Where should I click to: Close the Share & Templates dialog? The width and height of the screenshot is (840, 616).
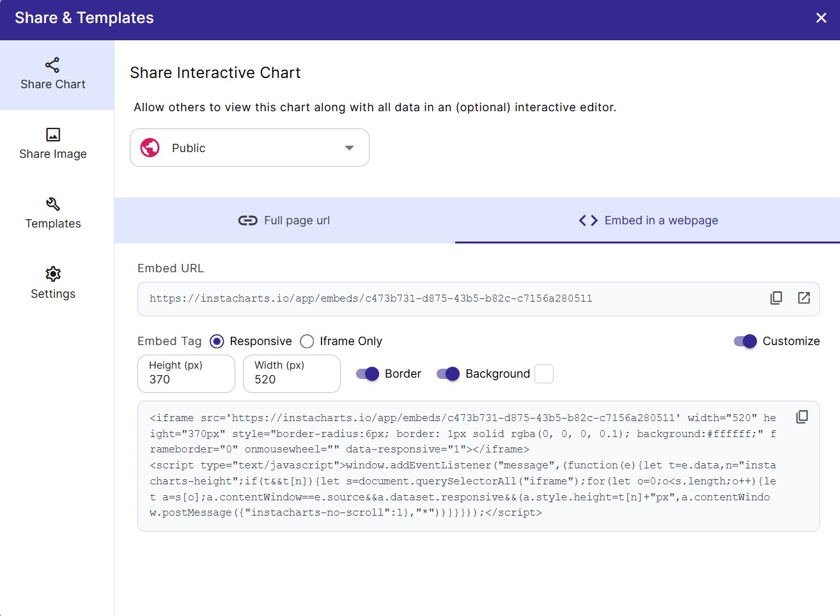pos(821,17)
